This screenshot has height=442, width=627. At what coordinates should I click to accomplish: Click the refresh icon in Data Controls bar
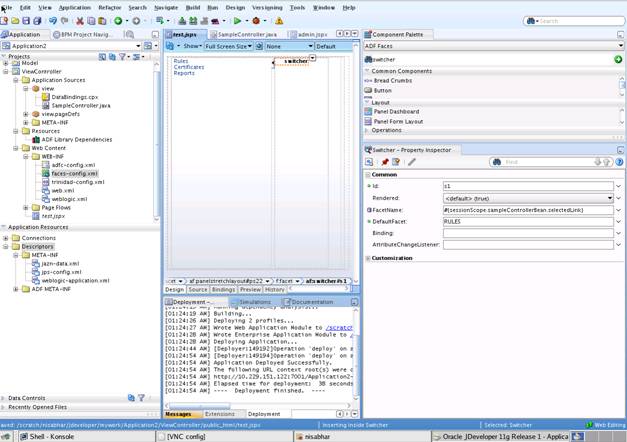pyautogui.click(x=131, y=398)
